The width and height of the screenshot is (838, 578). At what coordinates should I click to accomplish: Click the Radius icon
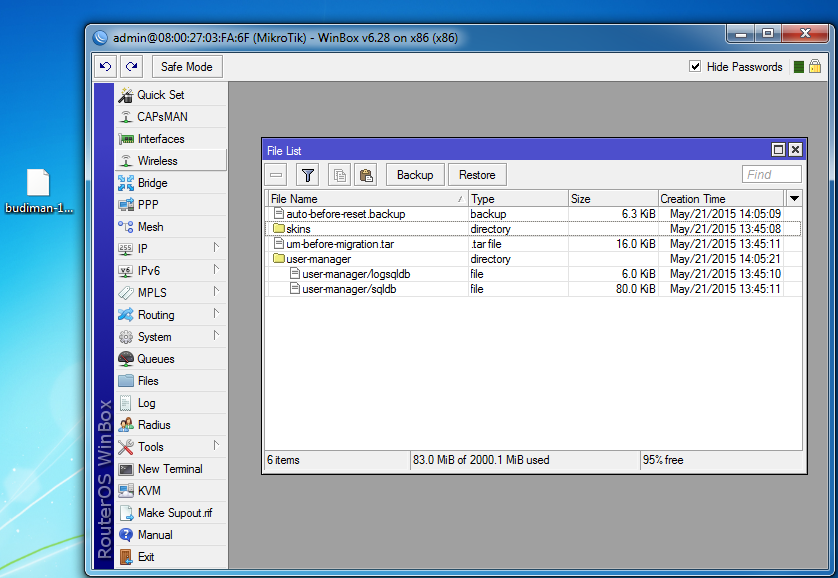click(126, 425)
